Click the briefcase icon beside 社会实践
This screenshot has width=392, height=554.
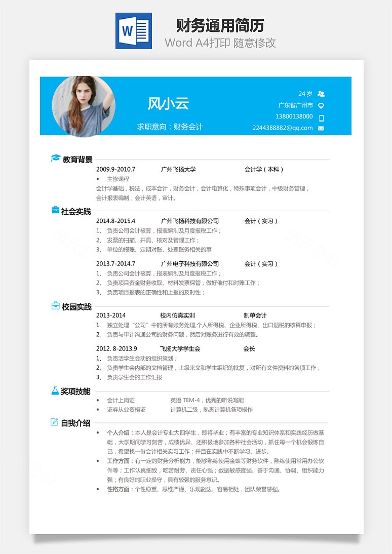pyautogui.click(x=56, y=210)
